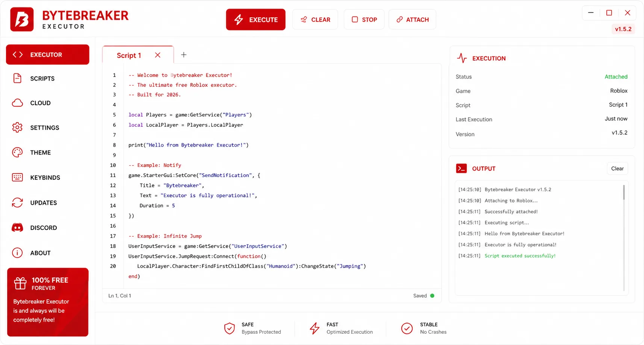
Task: Open the SETTINGS sidebar section
Action: 48,128
